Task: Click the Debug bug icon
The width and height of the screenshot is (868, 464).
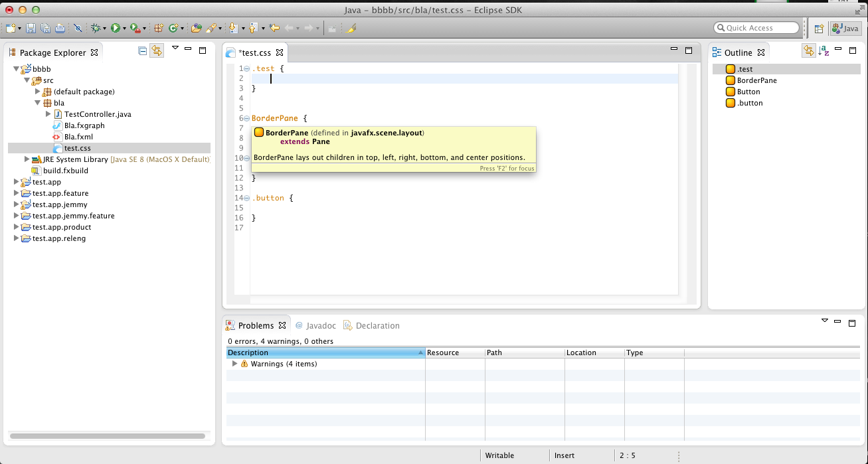Action: tap(96, 28)
